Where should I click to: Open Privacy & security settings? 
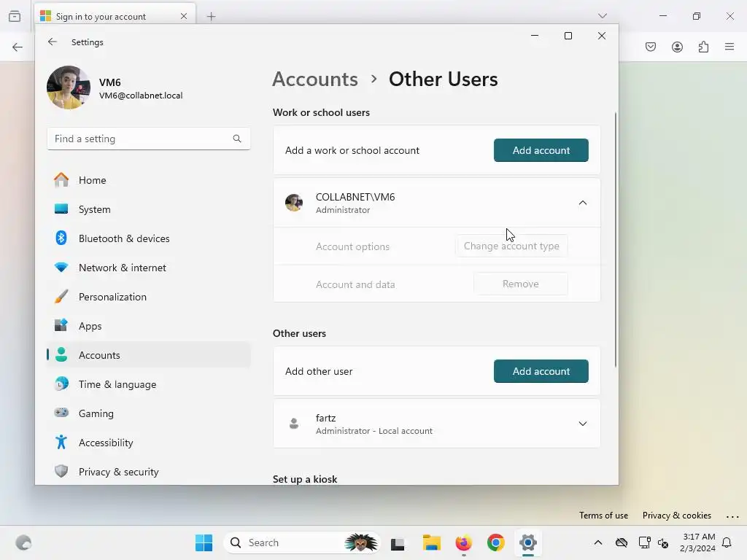149,472
